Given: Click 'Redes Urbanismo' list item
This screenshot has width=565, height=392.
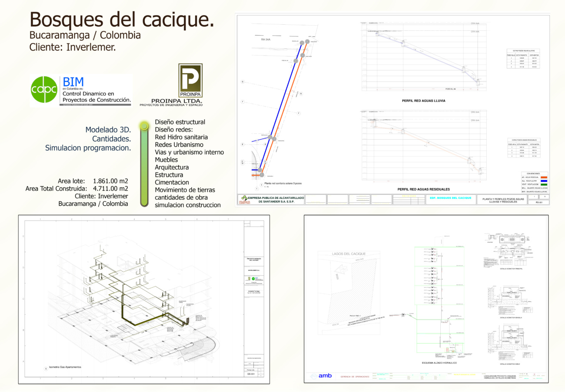Looking at the screenshot, I should pos(179,145).
